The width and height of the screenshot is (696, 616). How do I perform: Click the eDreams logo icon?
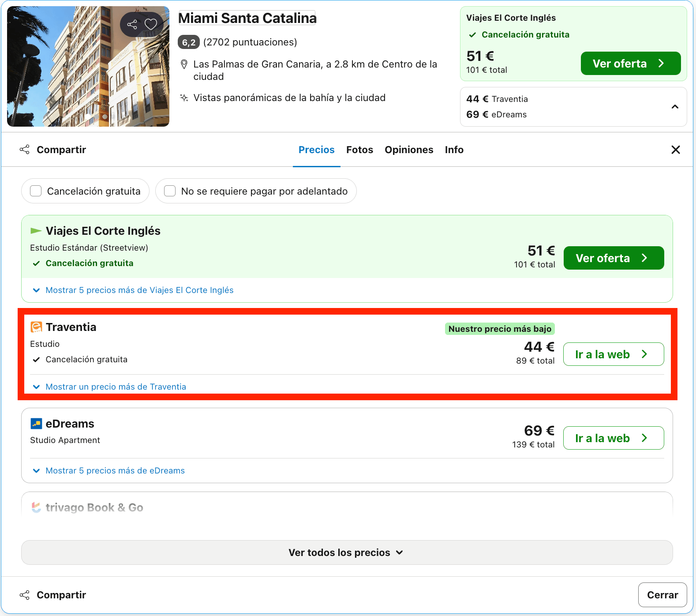(x=36, y=424)
